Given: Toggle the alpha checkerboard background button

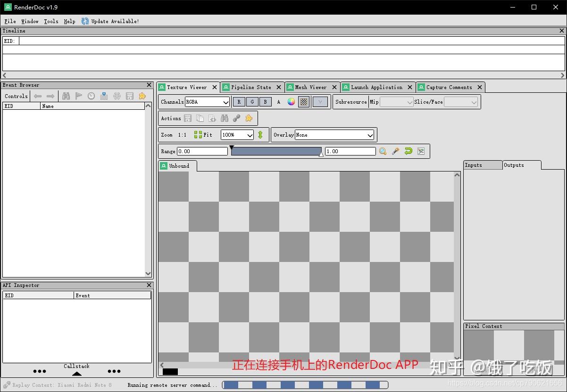Looking at the screenshot, I should click(303, 101).
